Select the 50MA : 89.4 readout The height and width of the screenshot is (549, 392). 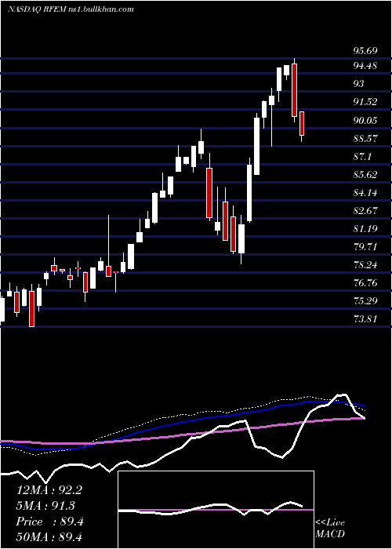click(49, 536)
